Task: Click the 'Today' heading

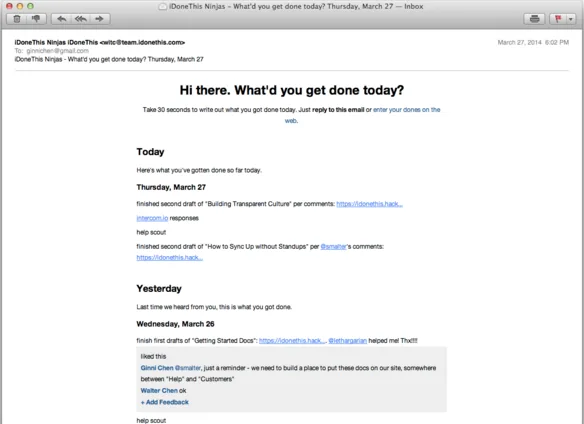Action: [x=150, y=152]
